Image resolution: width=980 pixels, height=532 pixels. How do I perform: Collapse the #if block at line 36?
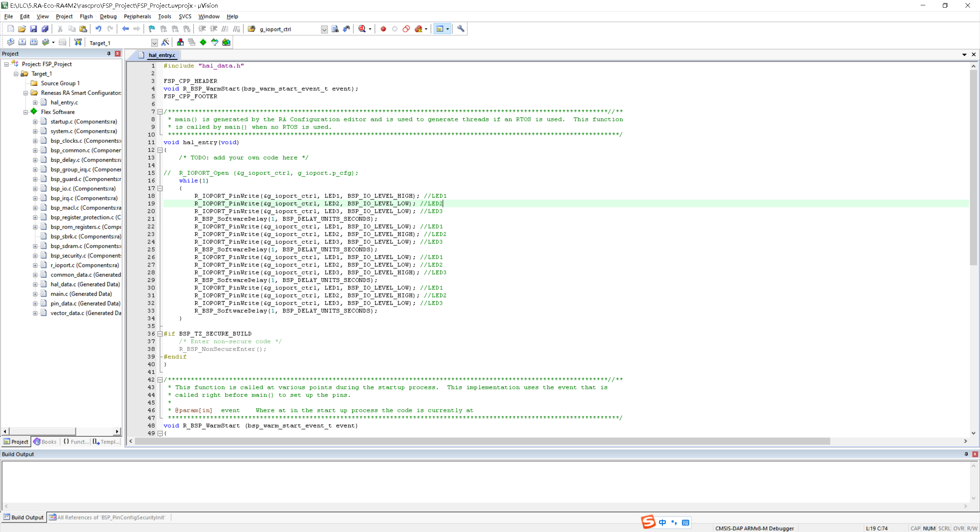tap(160, 334)
